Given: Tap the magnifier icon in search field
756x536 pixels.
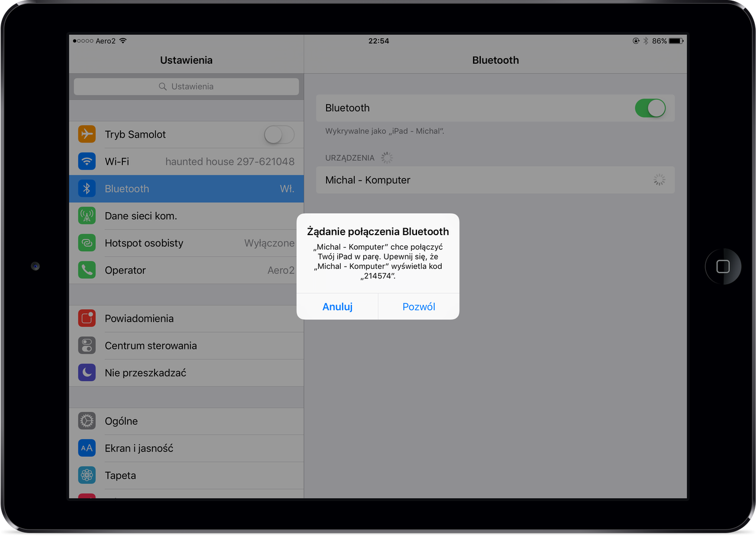Looking at the screenshot, I should tap(163, 86).
